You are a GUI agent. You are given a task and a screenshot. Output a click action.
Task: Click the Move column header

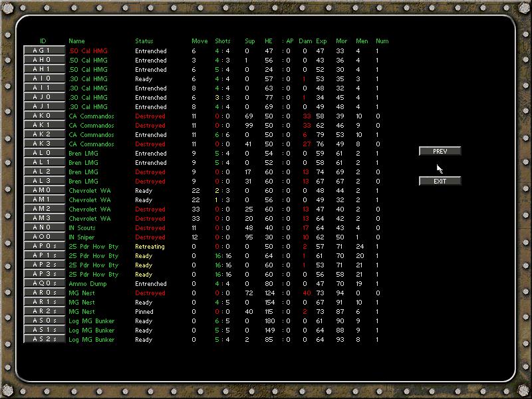tap(199, 41)
